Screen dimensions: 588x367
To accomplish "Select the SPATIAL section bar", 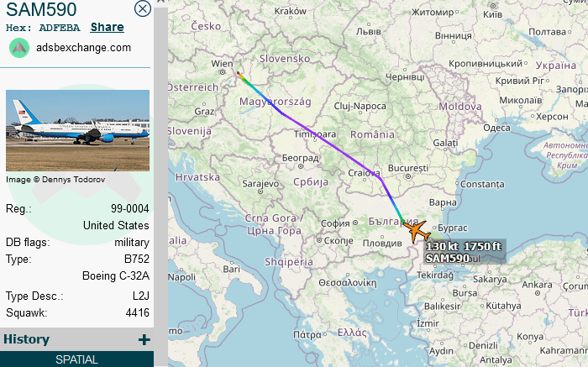I will [x=76, y=359].
